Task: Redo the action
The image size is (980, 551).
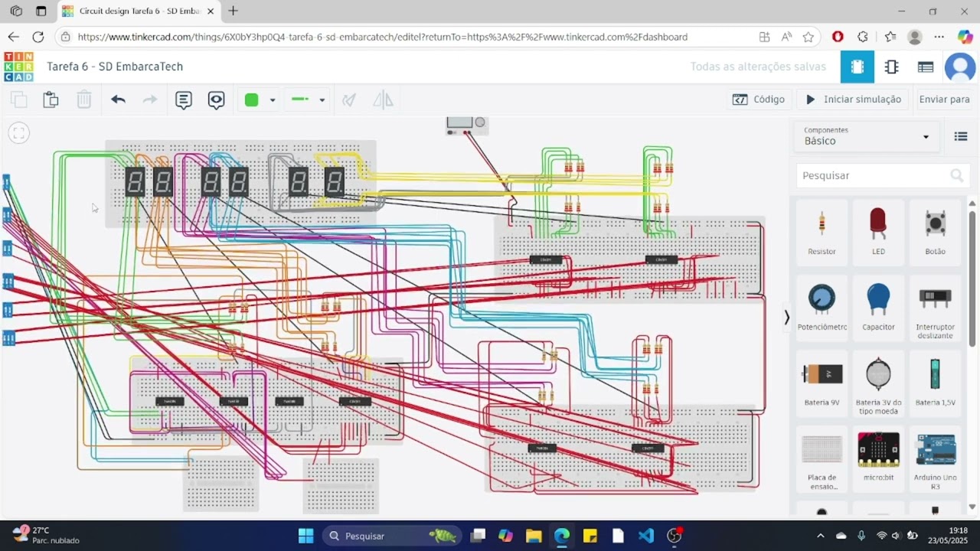Action: [150, 99]
